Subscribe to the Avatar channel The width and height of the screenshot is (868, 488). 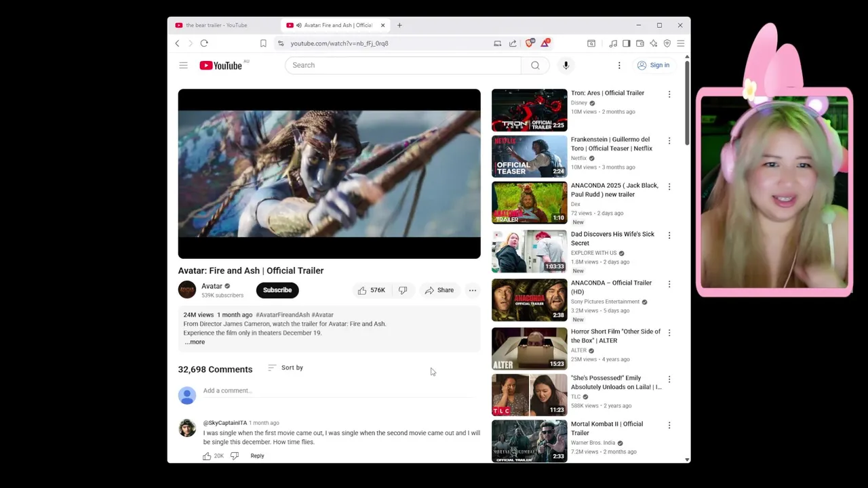click(277, 290)
